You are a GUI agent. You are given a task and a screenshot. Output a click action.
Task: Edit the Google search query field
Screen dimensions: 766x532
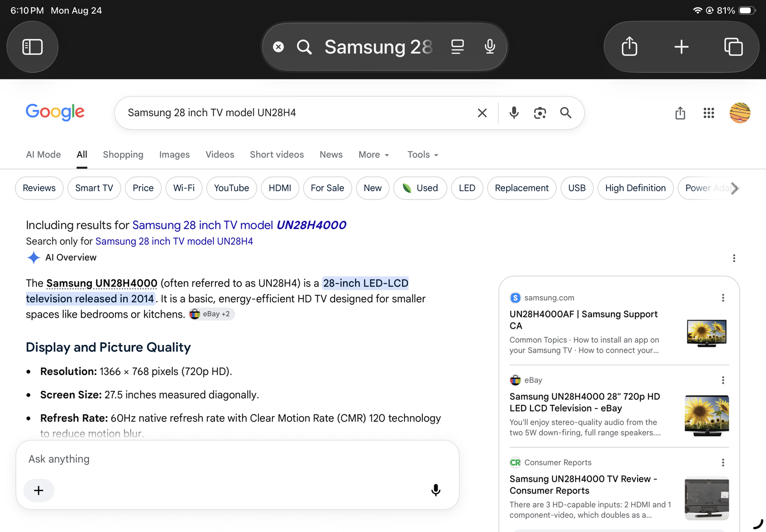(x=297, y=113)
